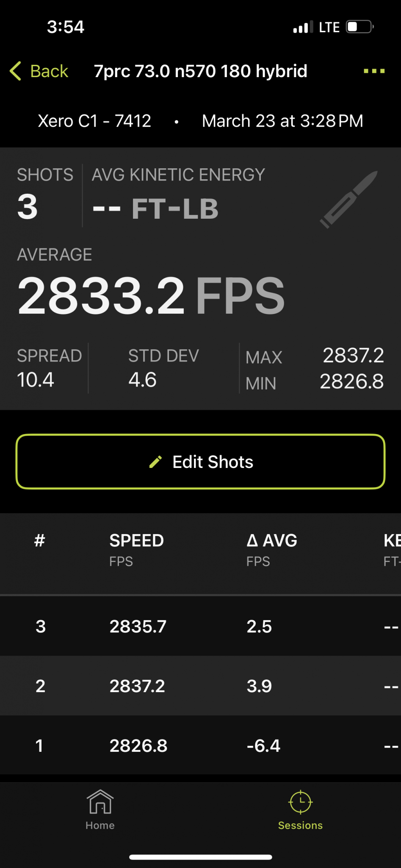Image resolution: width=401 pixels, height=868 pixels.
Task: Tap the cellular signal bars icon
Action: tap(303, 28)
